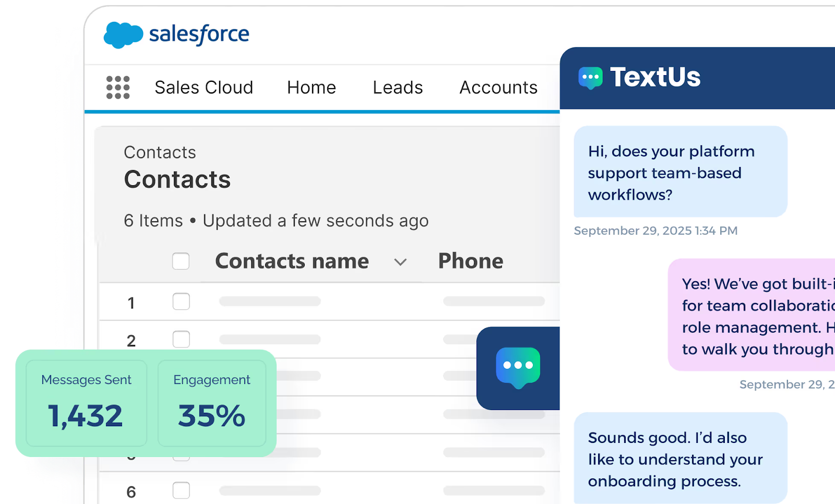
Task: Check the checkbox for contact row 2
Action: tap(181, 339)
